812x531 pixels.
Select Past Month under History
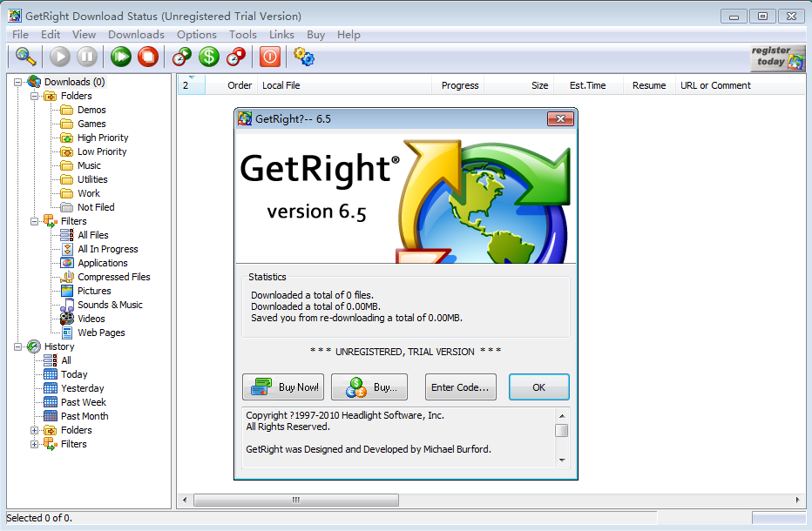85,417
